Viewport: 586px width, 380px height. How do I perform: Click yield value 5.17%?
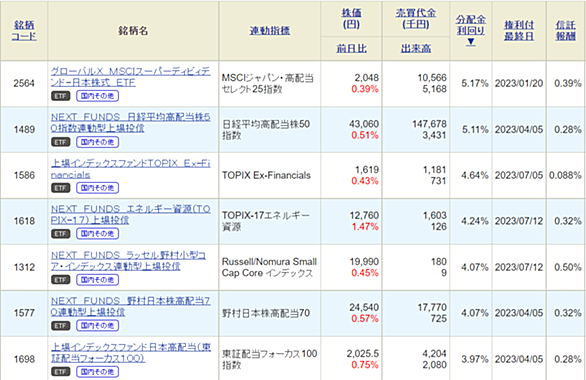click(475, 83)
